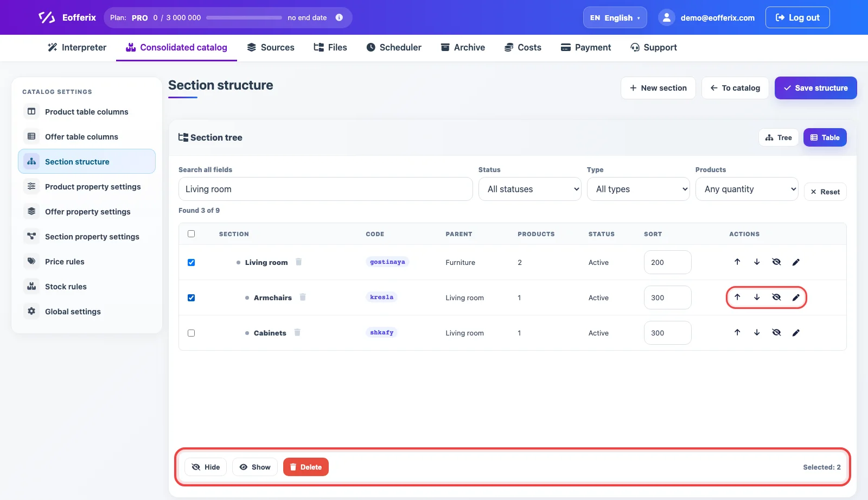Click the Armchairs sort value field
The height and width of the screenshot is (500, 868).
pyautogui.click(x=667, y=298)
